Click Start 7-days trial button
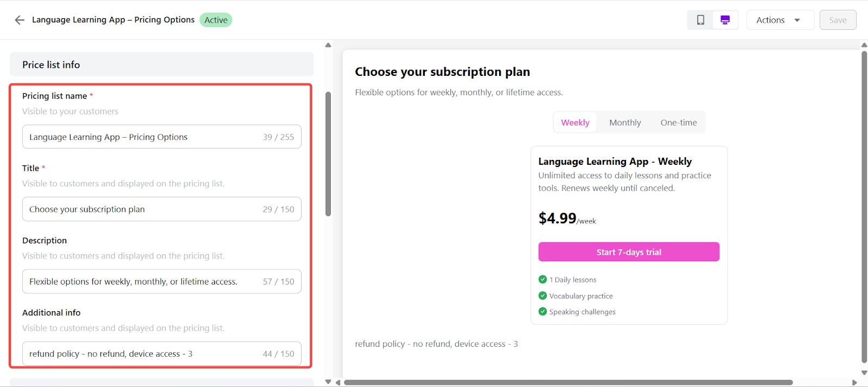 click(629, 252)
